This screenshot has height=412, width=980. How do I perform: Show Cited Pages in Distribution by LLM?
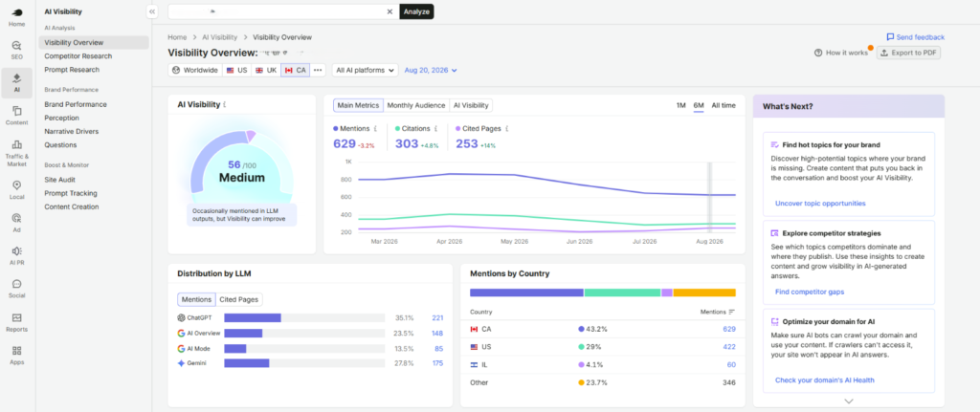coord(238,299)
